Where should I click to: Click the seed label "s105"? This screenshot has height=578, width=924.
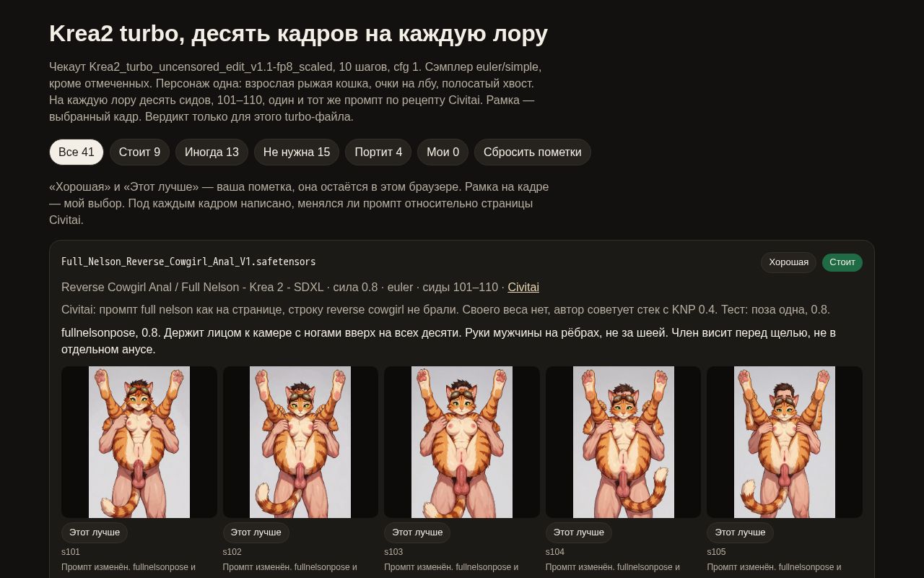coord(716,552)
